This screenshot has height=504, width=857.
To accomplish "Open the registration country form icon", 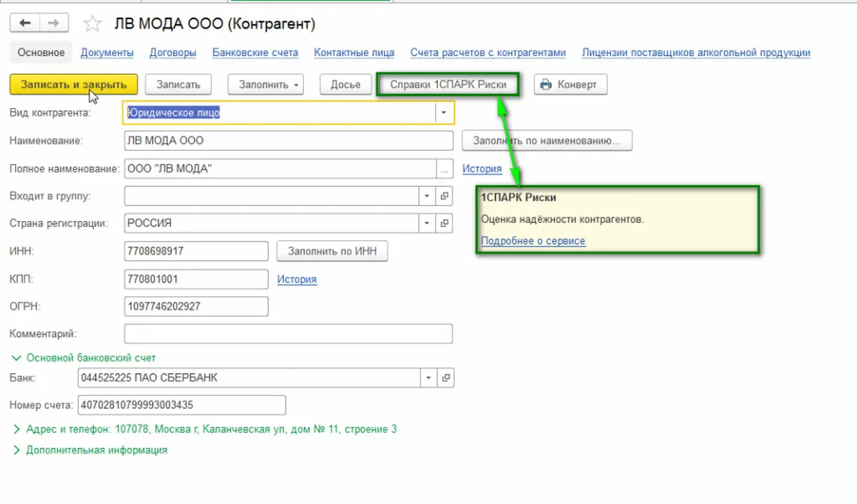I will [x=445, y=223].
